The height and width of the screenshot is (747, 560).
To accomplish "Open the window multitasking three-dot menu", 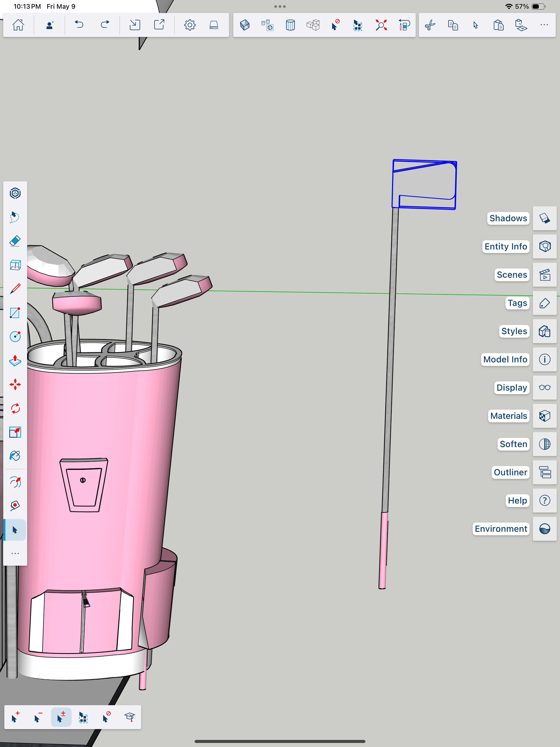I will (x=280, y=6).
